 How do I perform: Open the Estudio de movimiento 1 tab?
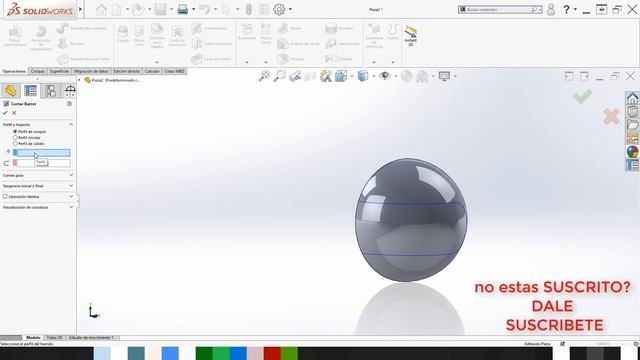(91, 338)
